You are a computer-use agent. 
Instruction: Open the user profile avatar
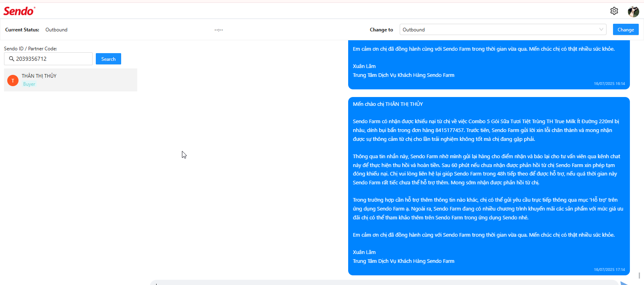tap(633, 11)
